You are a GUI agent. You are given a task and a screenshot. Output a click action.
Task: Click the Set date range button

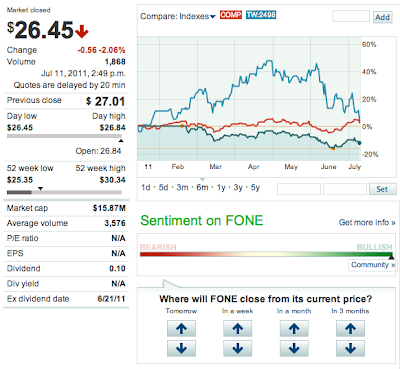pyautogui.click(x=382, y=189)
